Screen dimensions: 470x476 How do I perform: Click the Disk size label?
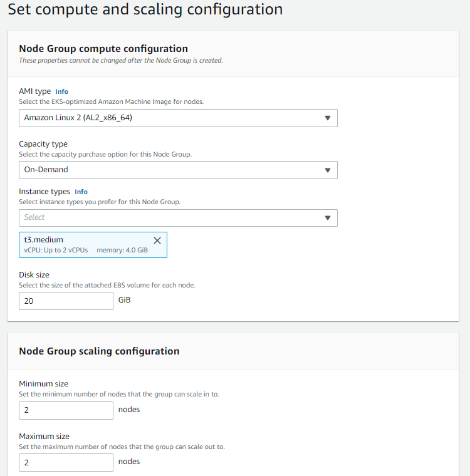[34, 274]
